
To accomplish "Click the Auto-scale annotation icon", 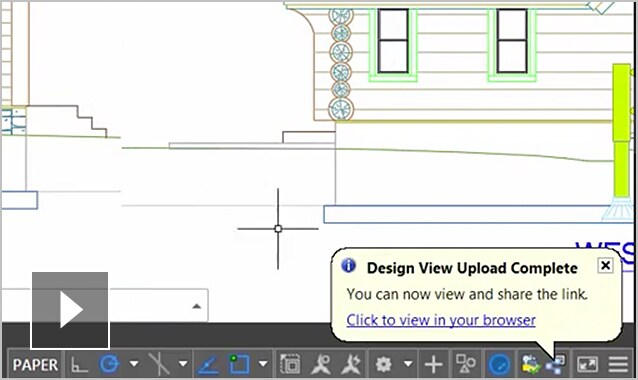I will tap(351, 364).
